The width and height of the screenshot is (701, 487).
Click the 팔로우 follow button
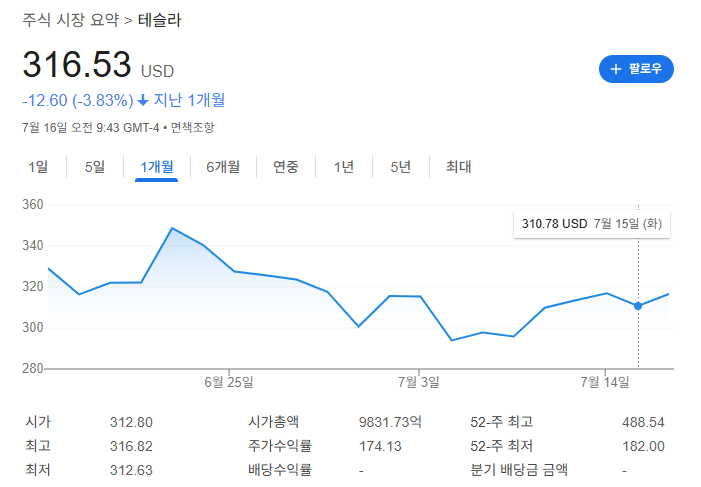click(x=636, y=69)
